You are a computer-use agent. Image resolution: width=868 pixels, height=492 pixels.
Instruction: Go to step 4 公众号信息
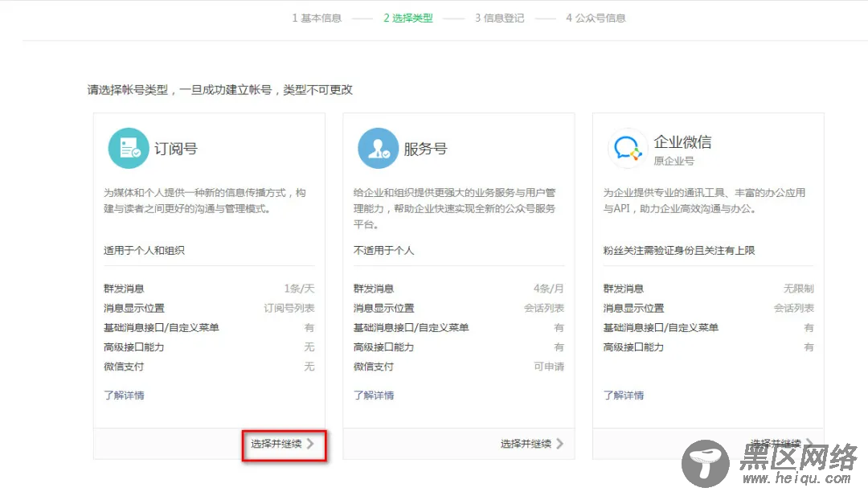tap(596, 18)
